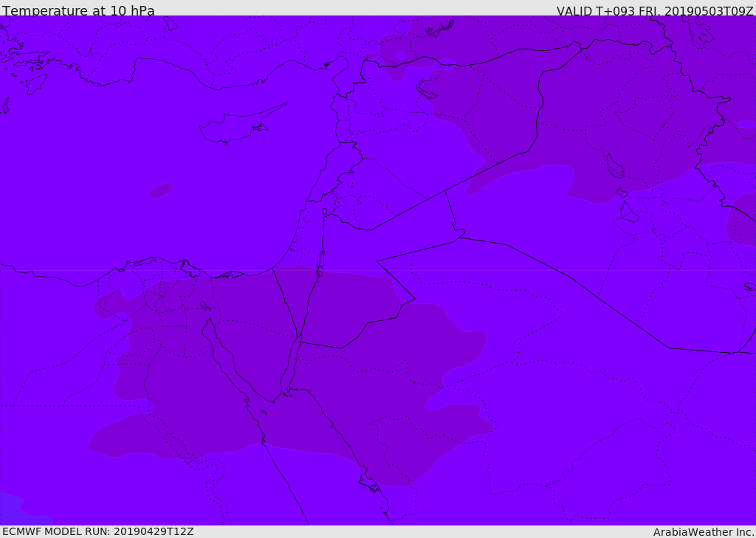Click the dark purple region over Iraq
The width and height of the screenshot is (756, 538).
point(602,120)
